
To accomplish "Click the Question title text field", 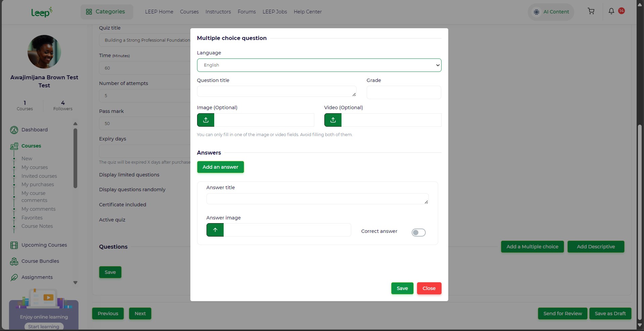I will (x=276, y=91).
